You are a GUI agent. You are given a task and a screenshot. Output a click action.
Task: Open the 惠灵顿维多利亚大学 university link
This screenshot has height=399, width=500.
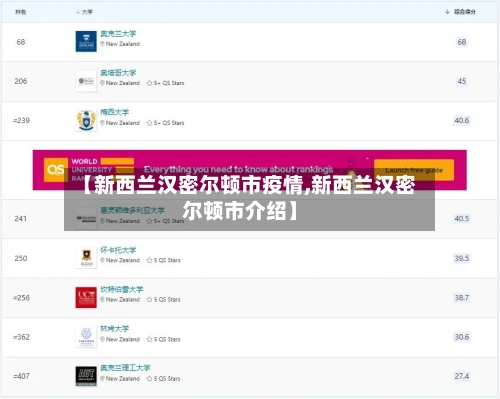coord(132,210)
